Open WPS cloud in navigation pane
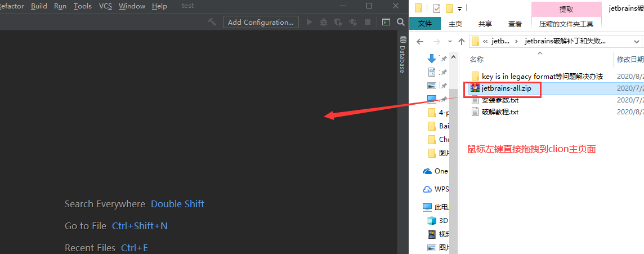 pos(436,189)
